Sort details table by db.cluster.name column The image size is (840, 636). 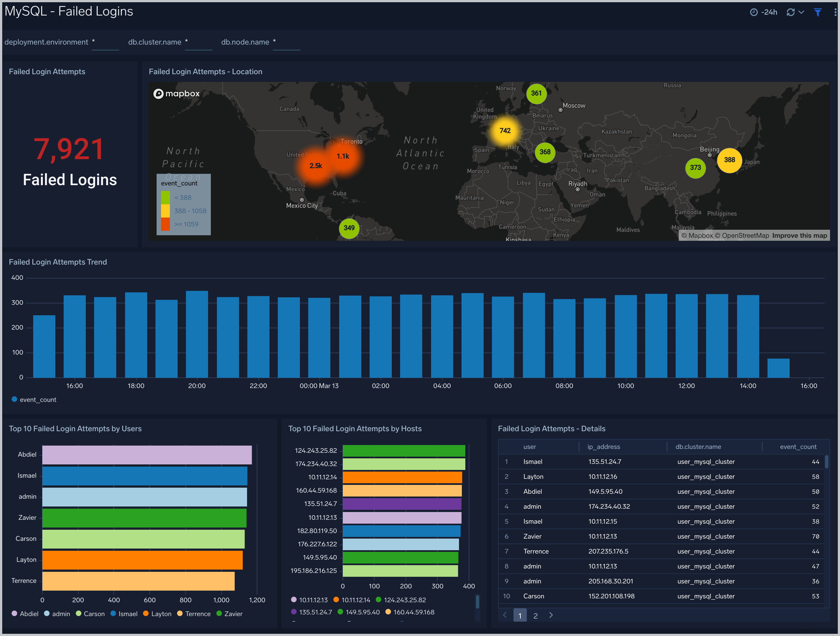tap(698, 447)
